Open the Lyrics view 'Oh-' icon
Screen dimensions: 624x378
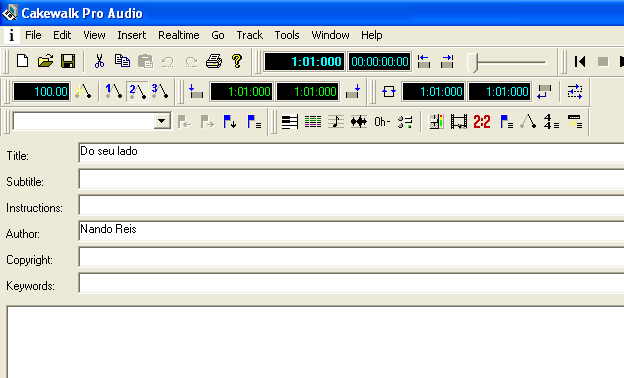(382, 122)
